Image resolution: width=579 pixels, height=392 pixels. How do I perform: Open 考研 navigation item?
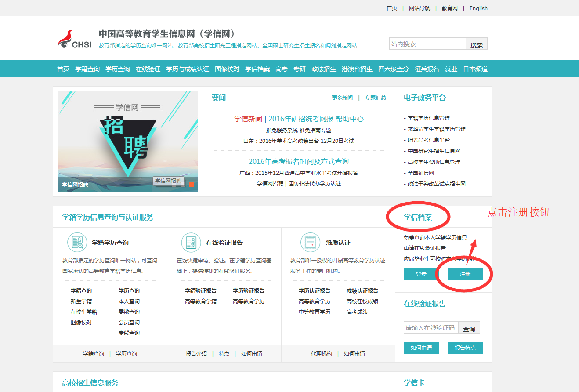[300, 69]
